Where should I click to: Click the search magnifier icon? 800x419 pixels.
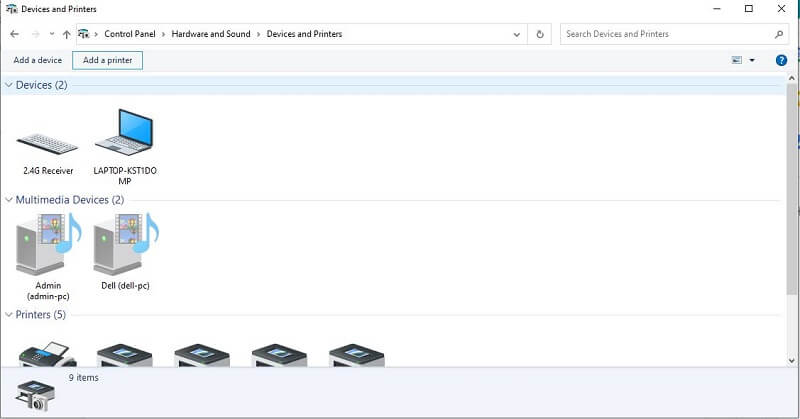[x=779, y=34]
